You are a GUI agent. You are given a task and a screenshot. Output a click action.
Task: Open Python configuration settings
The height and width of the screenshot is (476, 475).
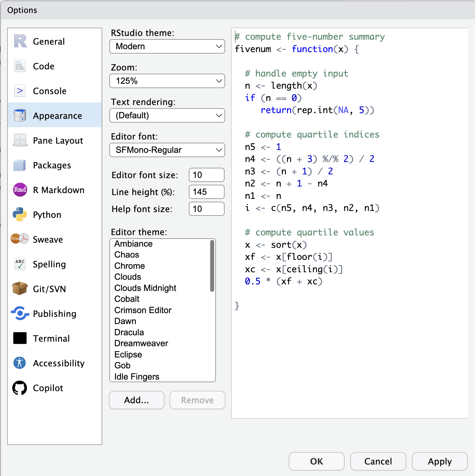(47, 214)
